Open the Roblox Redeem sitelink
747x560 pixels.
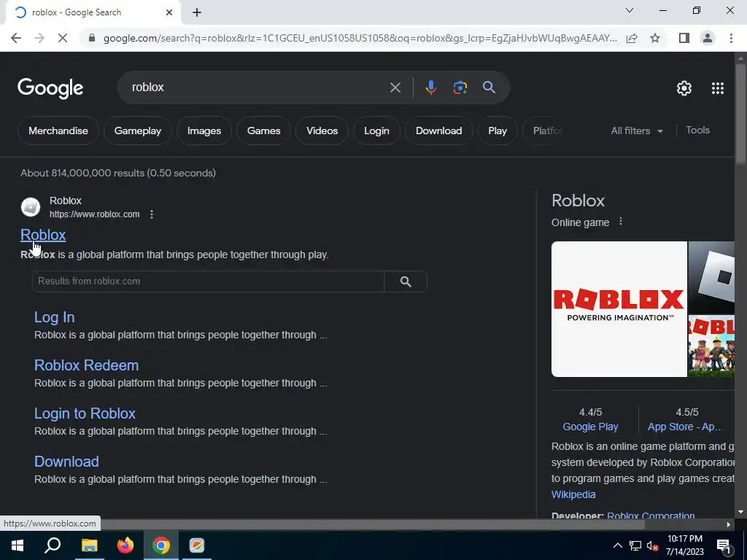click(86, 365)
